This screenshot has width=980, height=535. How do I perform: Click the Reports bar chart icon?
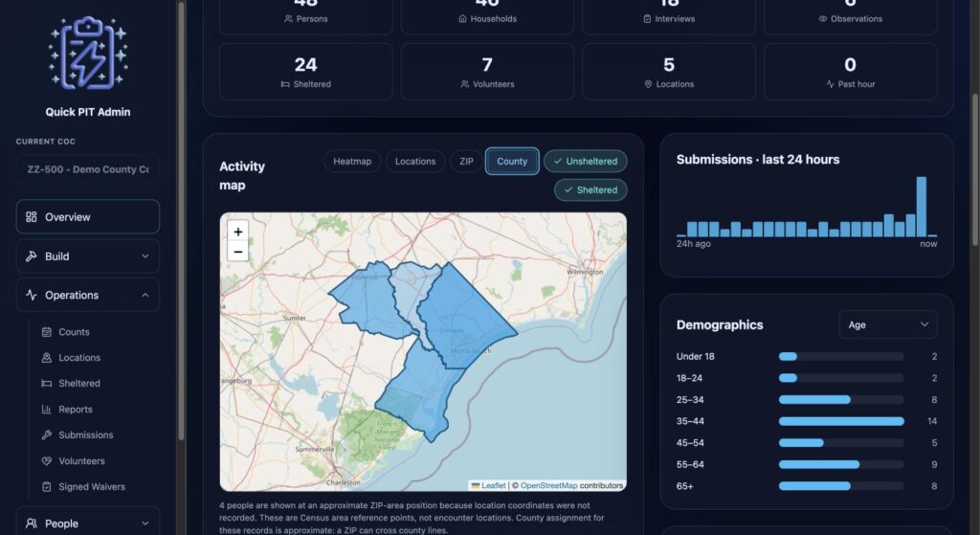pos(46,410)
